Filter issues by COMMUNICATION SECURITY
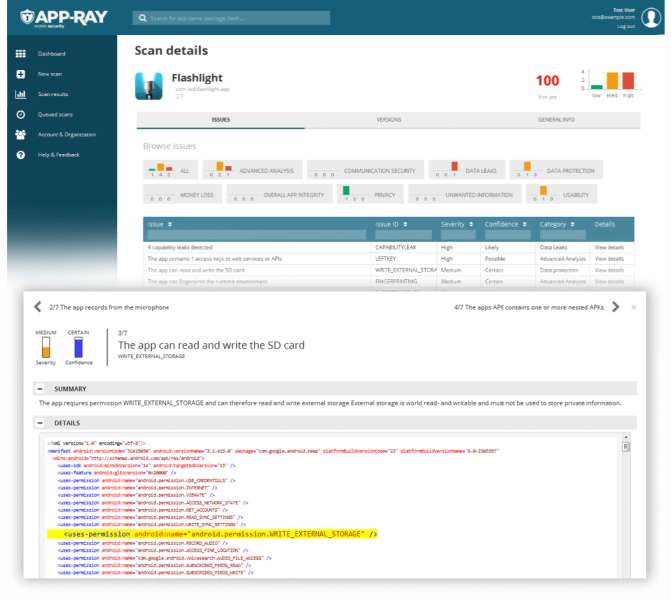The width and height of the screenshot is (671, 600). (365, 169)
